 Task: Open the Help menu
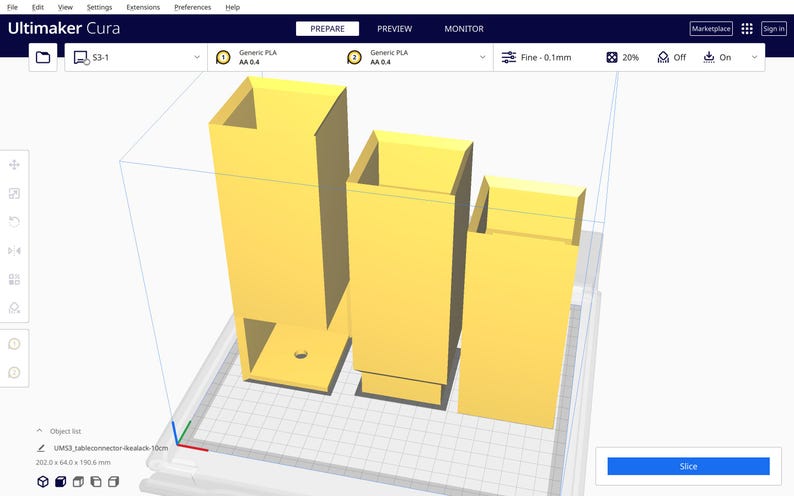(232, 7)
